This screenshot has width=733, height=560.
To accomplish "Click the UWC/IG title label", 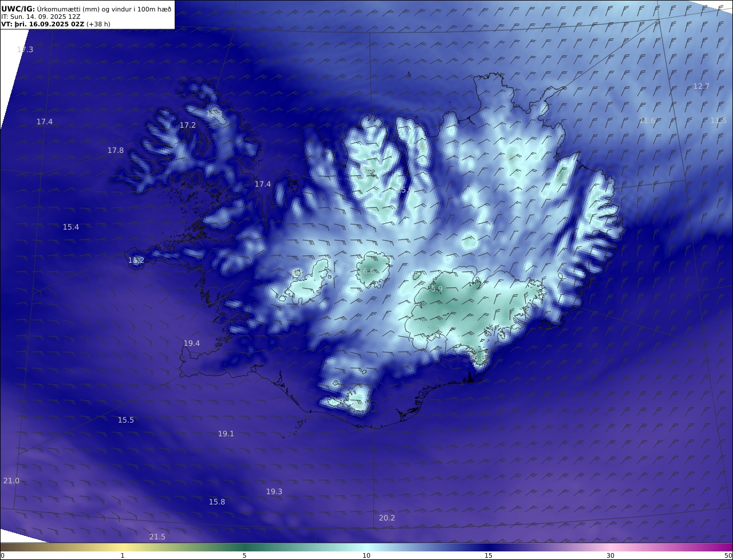I will pyautogui.click(x=18, y=9).
